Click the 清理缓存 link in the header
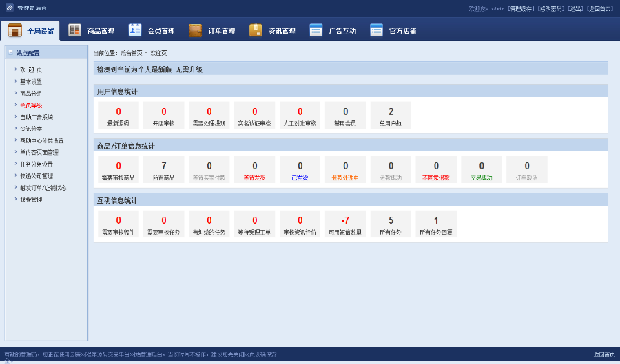620x364 pixels. click(521, 9)
